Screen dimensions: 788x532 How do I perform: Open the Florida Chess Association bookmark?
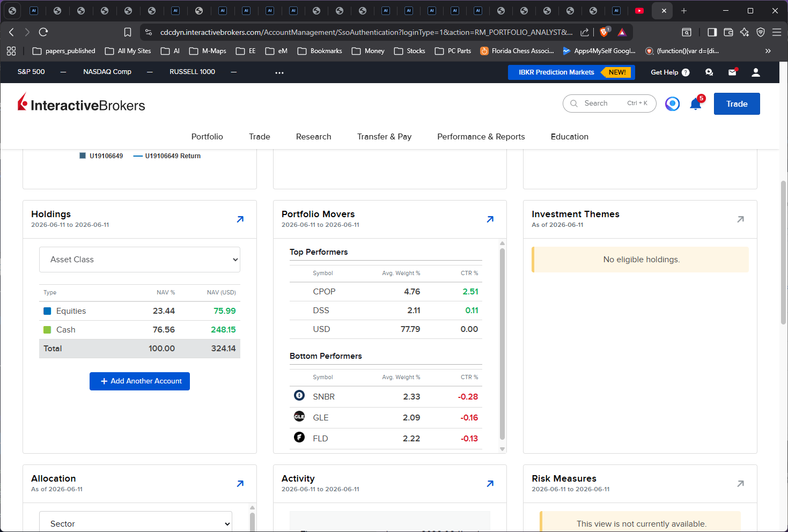[x=517, y=51]
